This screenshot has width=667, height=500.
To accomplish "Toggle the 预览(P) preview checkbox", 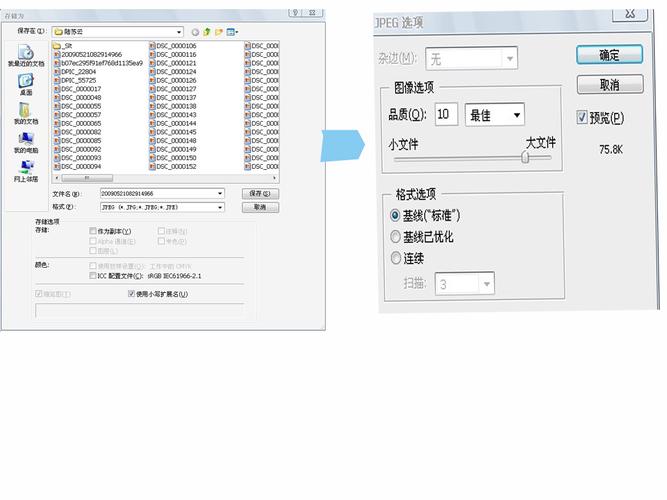I will (582, 117).
